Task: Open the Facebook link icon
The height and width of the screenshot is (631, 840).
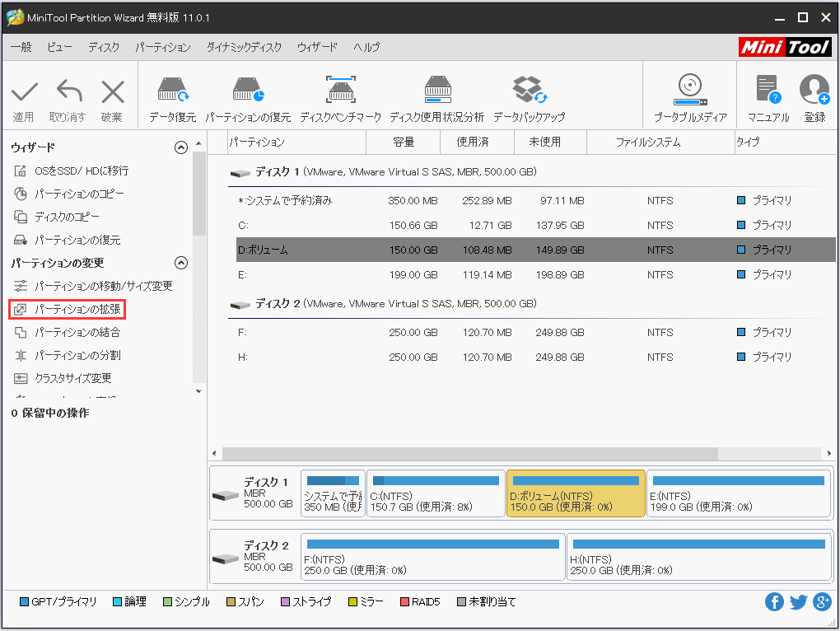Action: (x=774, y=602)
